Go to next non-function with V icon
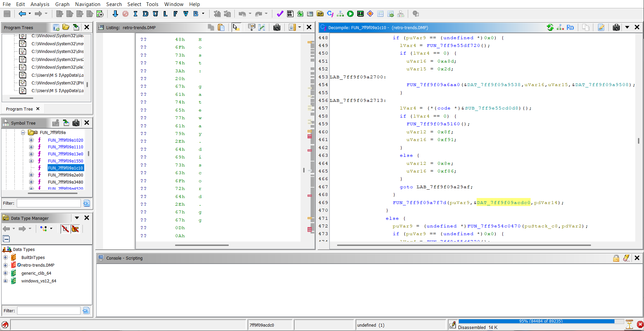Viewport: 644px width, 331px height. click(x=186, y=14)
